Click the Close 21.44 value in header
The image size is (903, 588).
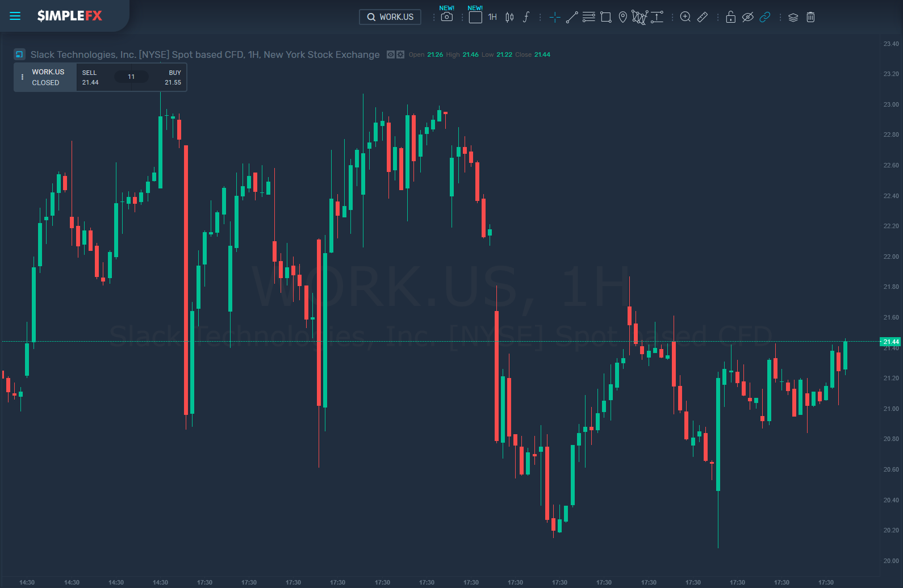click(542, 54)
